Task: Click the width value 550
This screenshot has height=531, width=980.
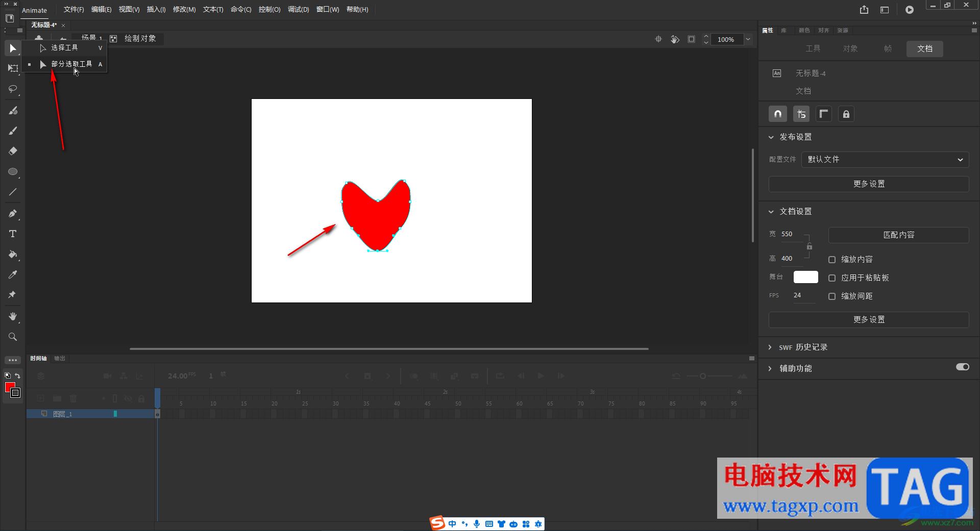Action: 787,234
